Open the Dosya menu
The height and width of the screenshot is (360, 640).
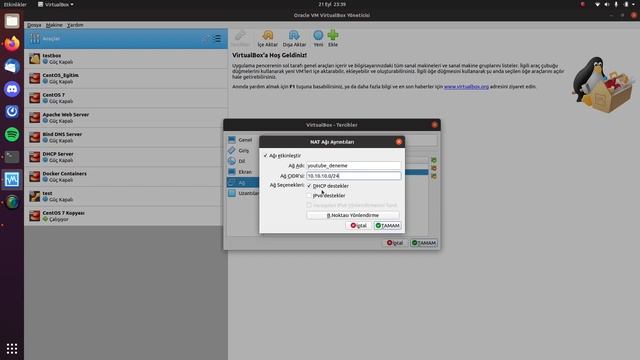(34, 25)
